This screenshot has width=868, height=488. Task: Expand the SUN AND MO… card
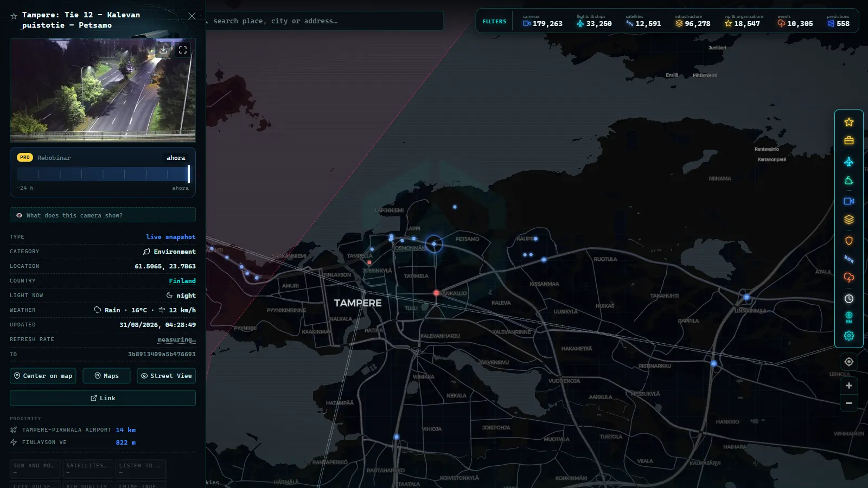[x=34, y=469]
